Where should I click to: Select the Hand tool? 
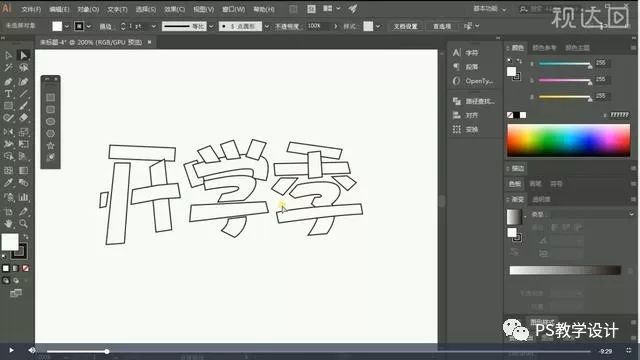click(8, 224)
